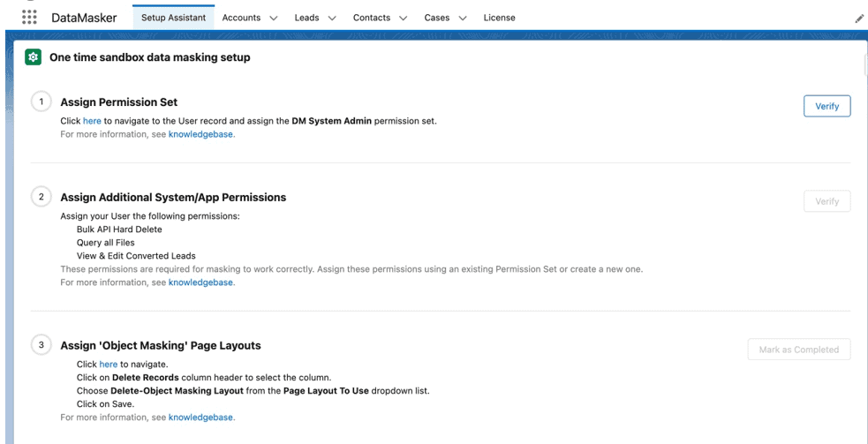
Task: Click Verify button for Assign Permission Set
Action: pos(826,106)
